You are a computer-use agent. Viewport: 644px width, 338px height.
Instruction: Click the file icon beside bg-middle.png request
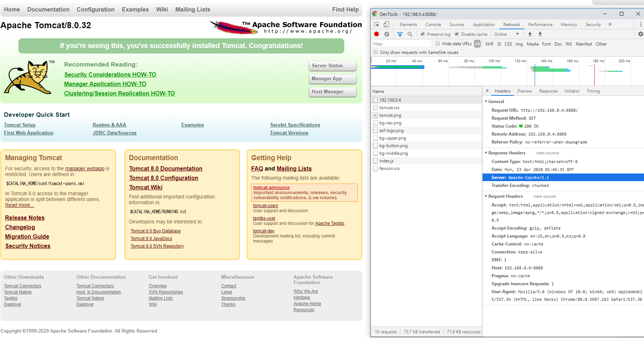375,153
